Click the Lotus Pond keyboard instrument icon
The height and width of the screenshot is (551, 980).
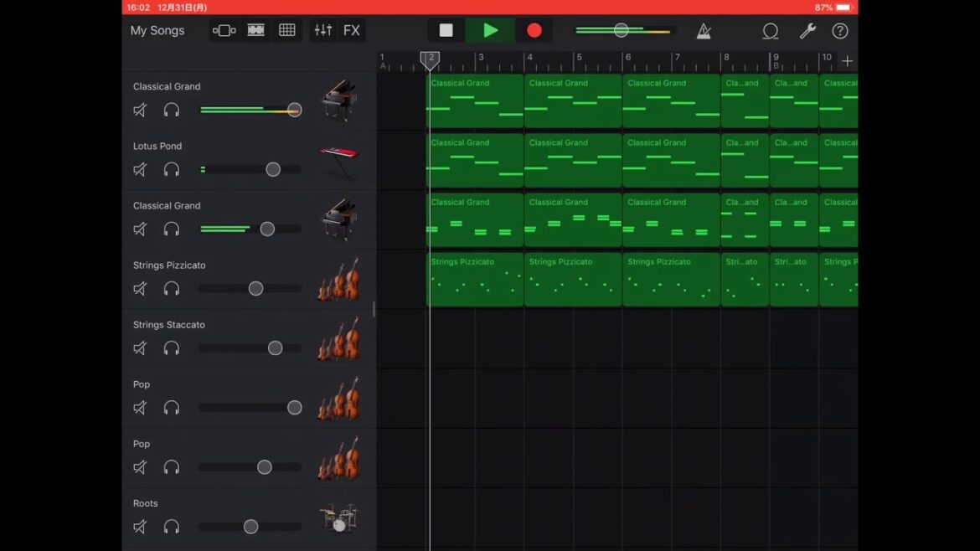338,161
